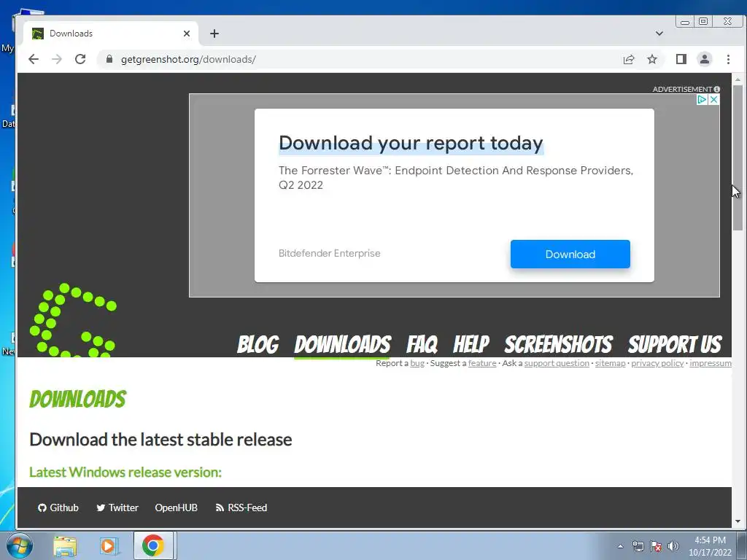
Task: Click the 'Latest Windows release version:' text
Action: 125,472
